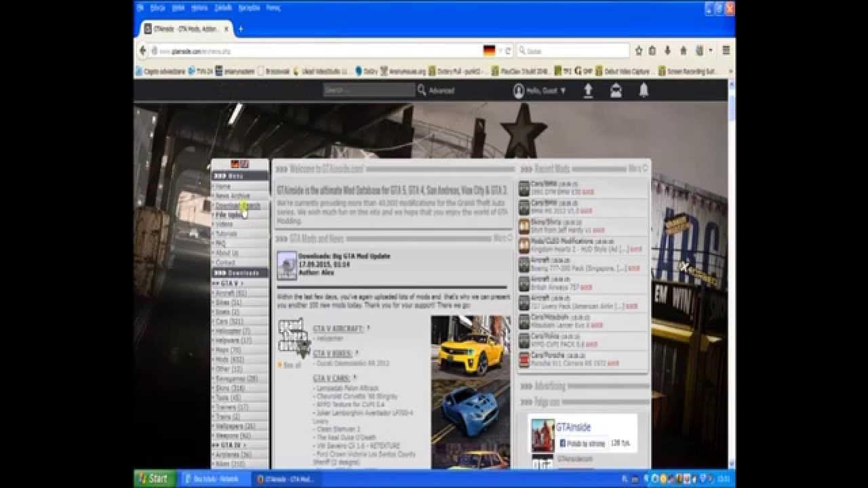Screen dimensions: 868x488
Task: Click the Firefox search box
Action: point(573,51)
